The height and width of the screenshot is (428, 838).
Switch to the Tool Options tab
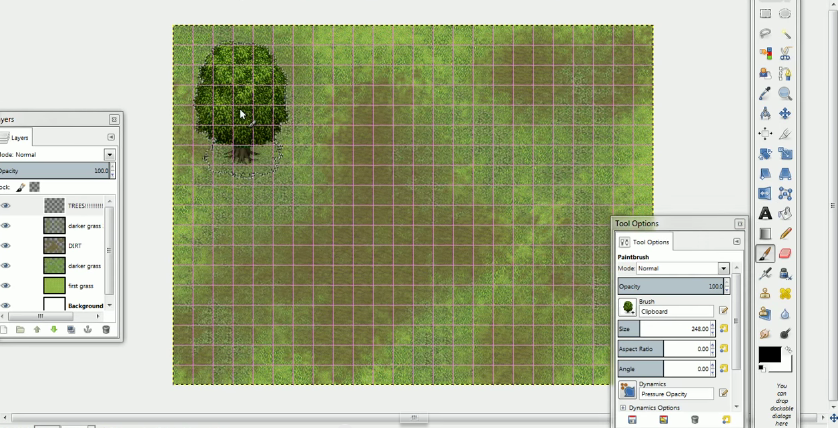pos(644,242)
